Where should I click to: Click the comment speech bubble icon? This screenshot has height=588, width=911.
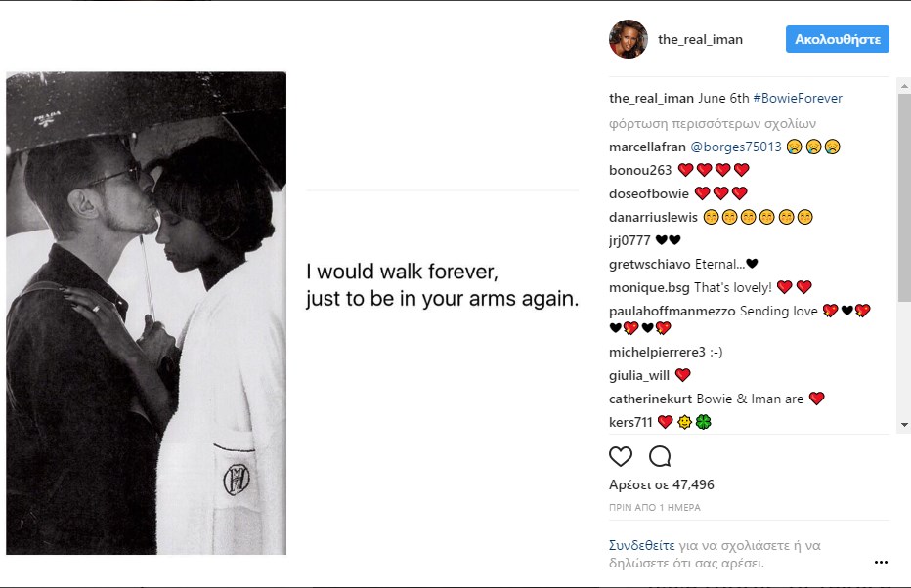click(x=660, y=456)
